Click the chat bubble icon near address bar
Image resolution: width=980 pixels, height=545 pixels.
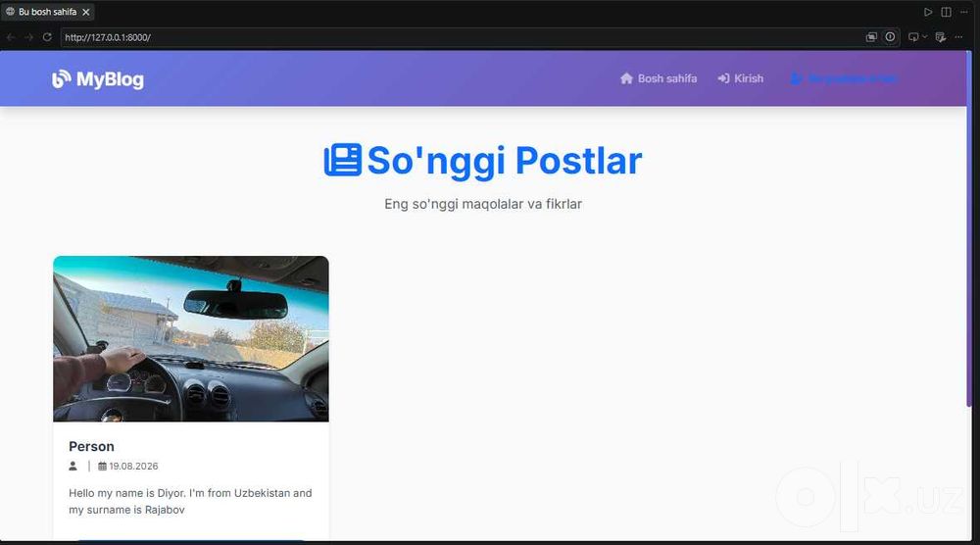pyautogui.click(x=913, y=37)
